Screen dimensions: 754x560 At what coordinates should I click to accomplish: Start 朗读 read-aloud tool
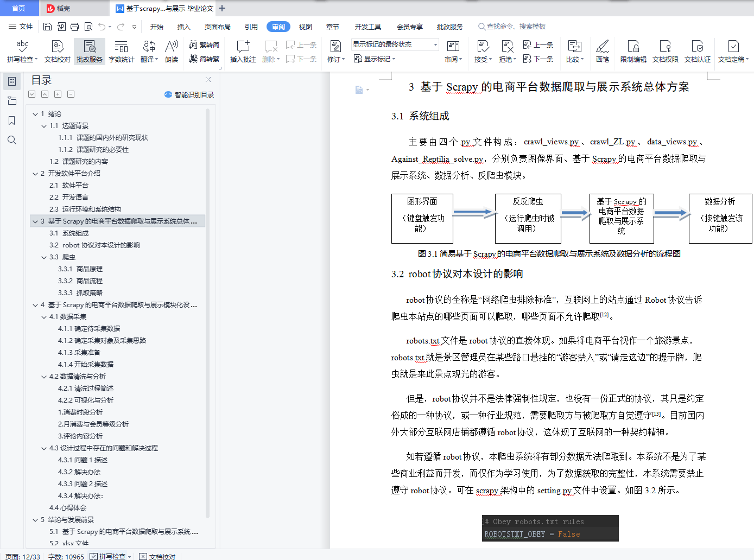[172, 52]
